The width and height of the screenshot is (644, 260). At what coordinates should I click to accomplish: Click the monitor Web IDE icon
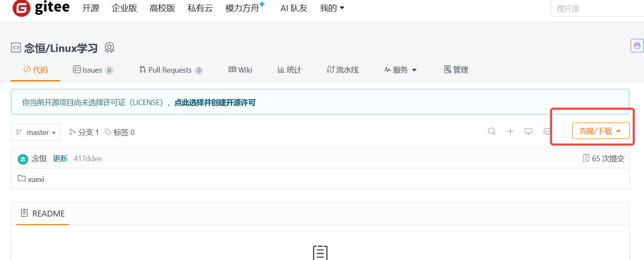pyautogui.click(x=529, y=131)
